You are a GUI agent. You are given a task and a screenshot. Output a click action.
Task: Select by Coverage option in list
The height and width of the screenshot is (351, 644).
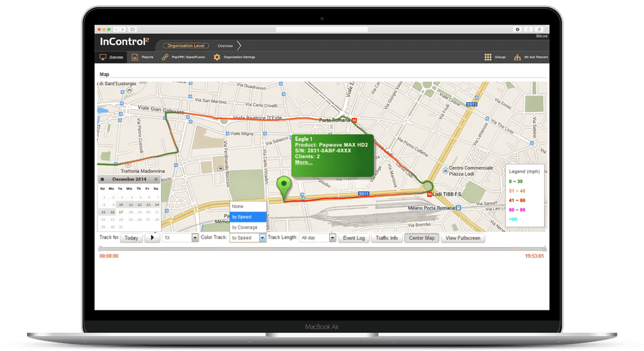pyautogui.click(x=248, y=227)
